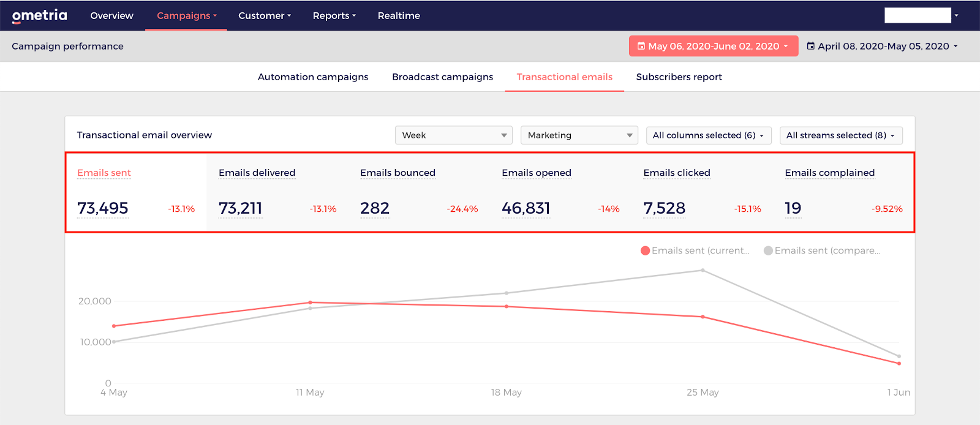Toggle Emails sent compare series legend

pyautogui.click(x=822, y=250)
